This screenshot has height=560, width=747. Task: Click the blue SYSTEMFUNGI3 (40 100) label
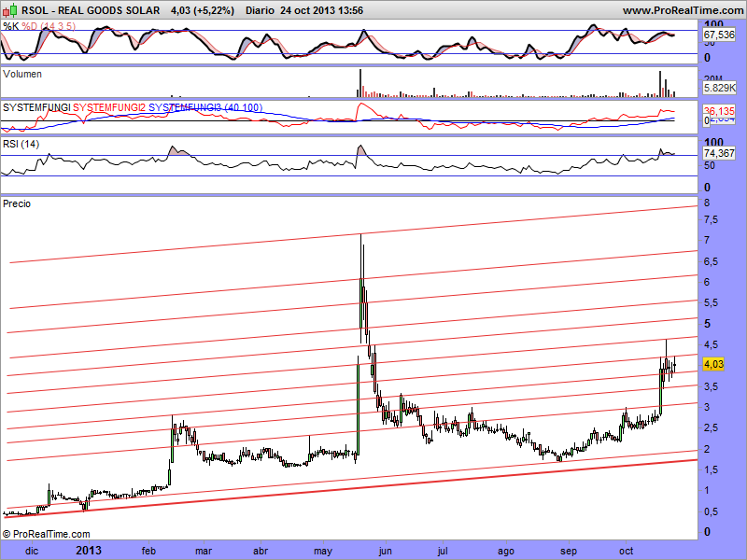[205, 107]
